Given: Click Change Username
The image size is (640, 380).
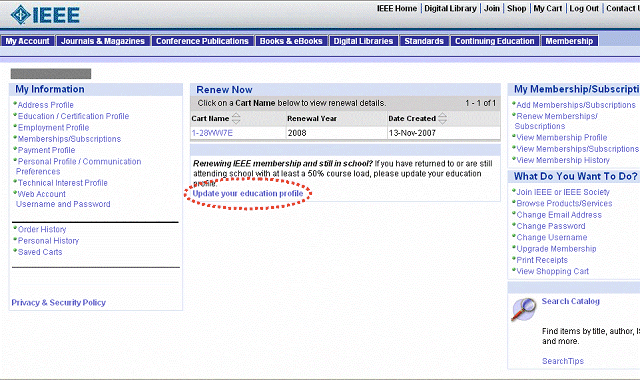Looking at the screenshot, I should click(552, 238).
